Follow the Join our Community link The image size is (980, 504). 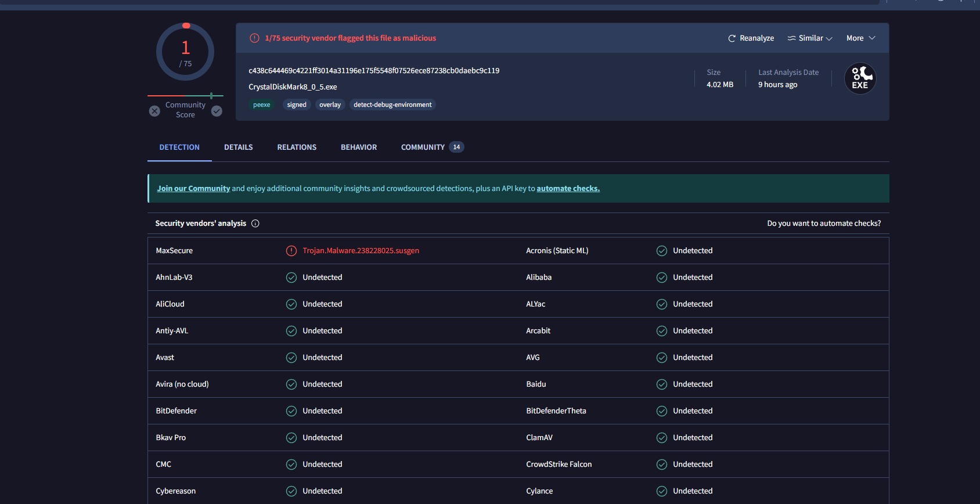click(x=193, y=189)
